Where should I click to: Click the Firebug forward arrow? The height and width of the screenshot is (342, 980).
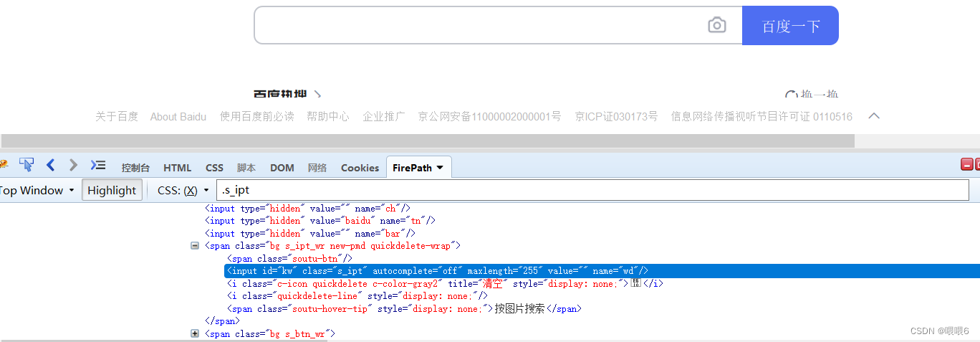73,165
